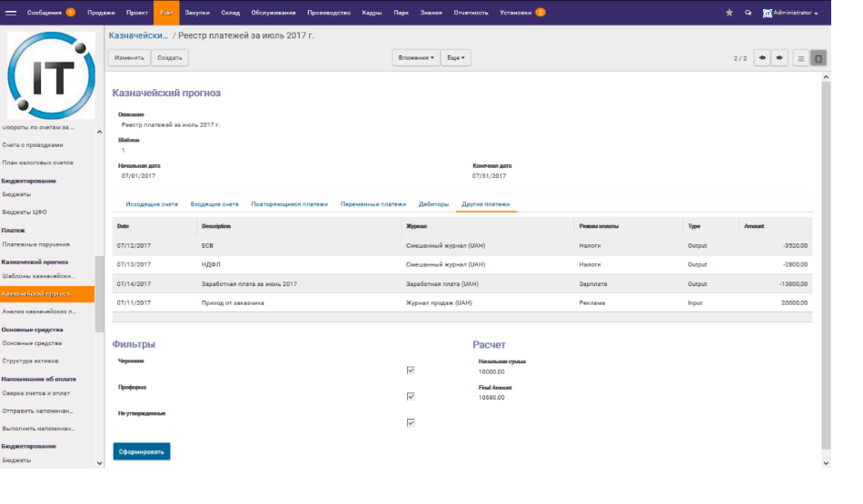Switch to Входящие счета tab
Viewport: 863px width, 504px height.
tap(214, 204)
